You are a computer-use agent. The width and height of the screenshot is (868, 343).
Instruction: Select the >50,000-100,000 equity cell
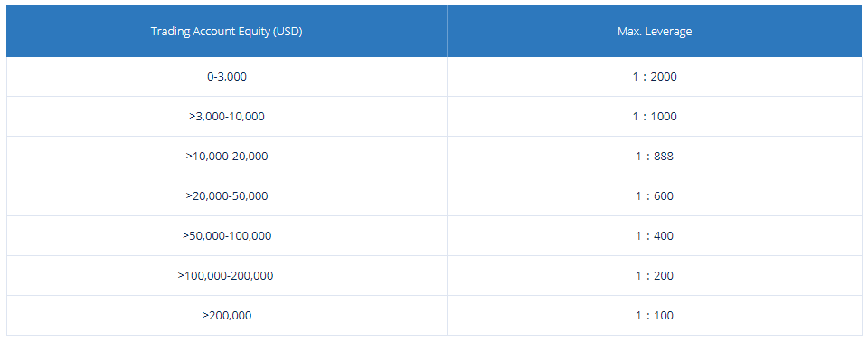(x=226, y=236)
